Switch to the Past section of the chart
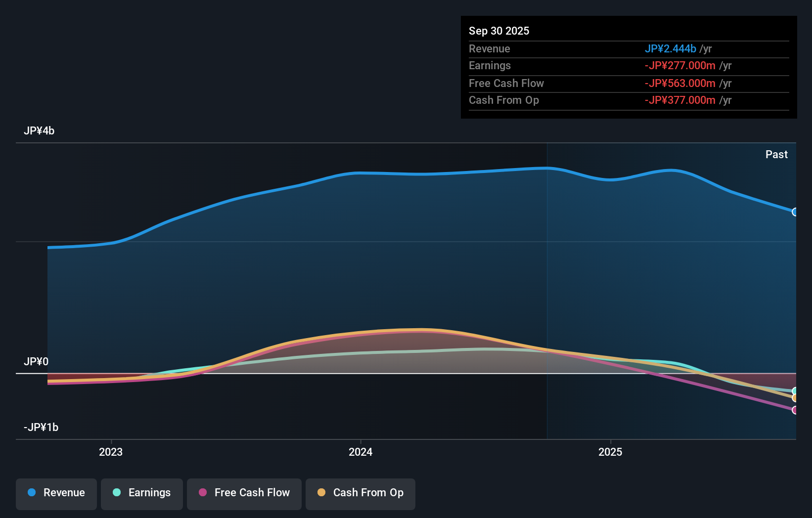The height and width of the screenshot is (518, 812). pyautogui.click(x=776, y=154)
